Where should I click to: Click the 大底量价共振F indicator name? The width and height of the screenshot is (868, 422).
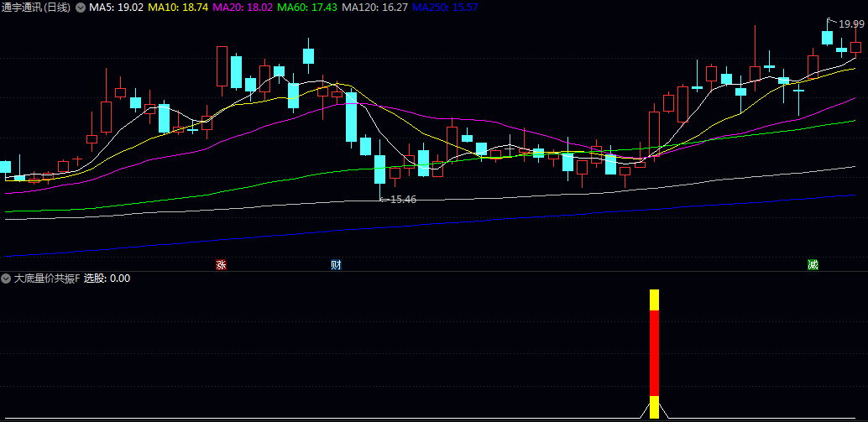[47, 279]
